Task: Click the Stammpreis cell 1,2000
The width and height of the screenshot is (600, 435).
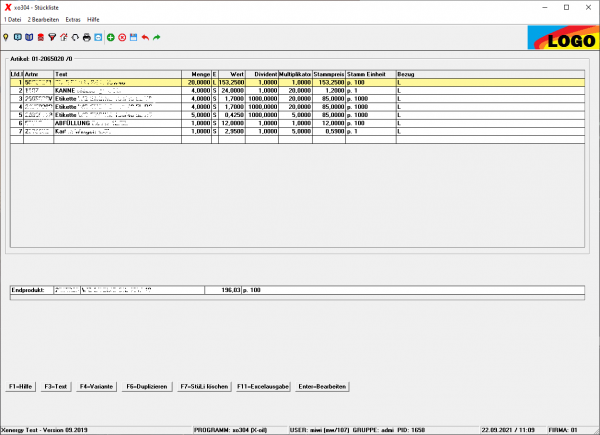Action: pos(329,91)
